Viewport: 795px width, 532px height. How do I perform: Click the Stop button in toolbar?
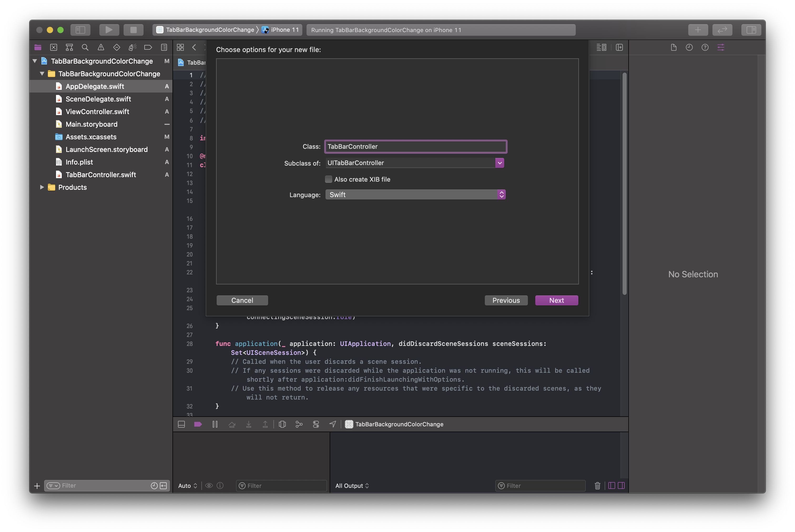coord(133,30)
